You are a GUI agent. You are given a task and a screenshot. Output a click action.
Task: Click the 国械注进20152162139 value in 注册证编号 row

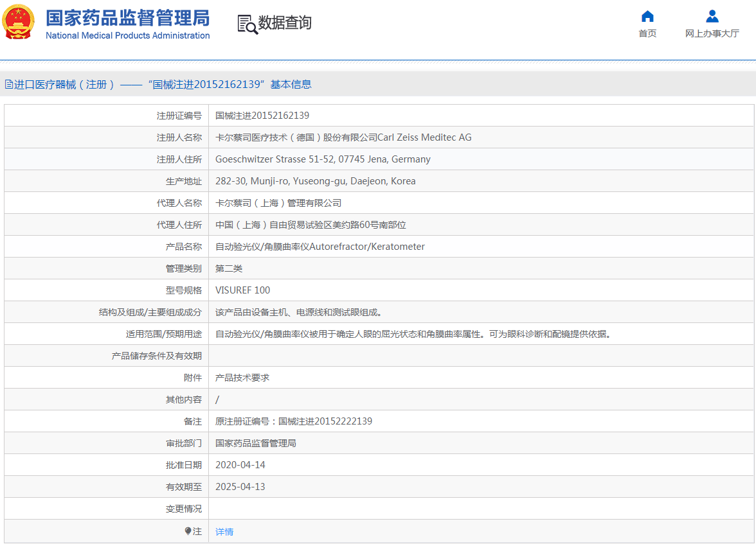point(262,116)
